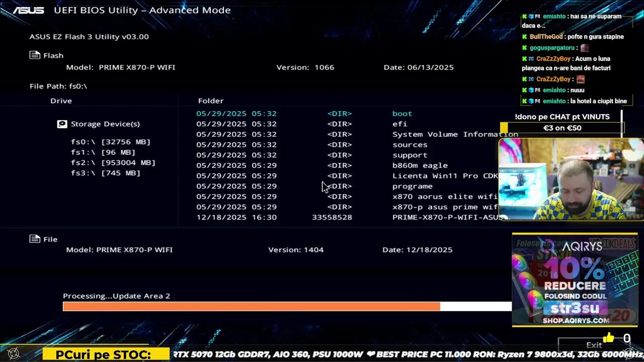Select drive fs2:\ [953004 MB]
The height and width of the screenshot is (362, 644).
[x=113, y=162]
